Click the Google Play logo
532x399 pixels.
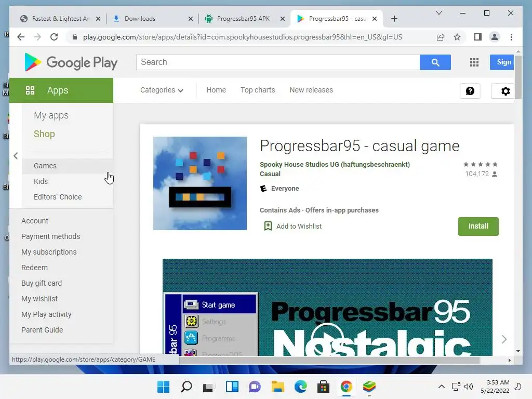point(71,62)
